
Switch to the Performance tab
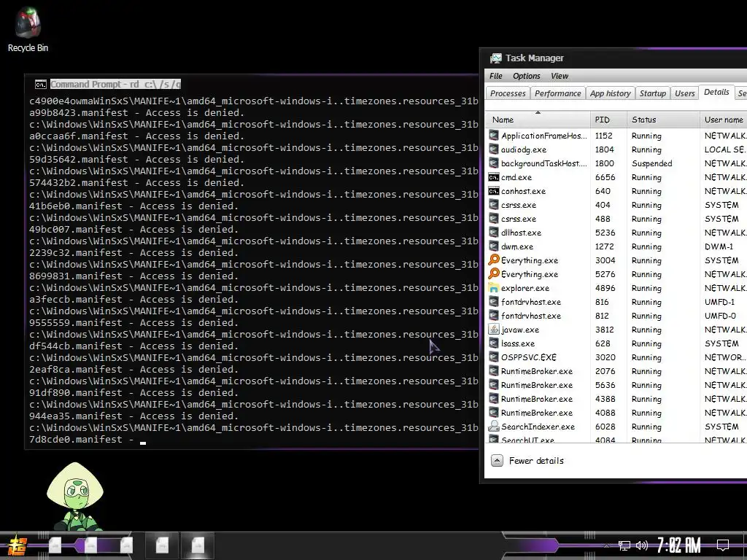coord(558,93)
